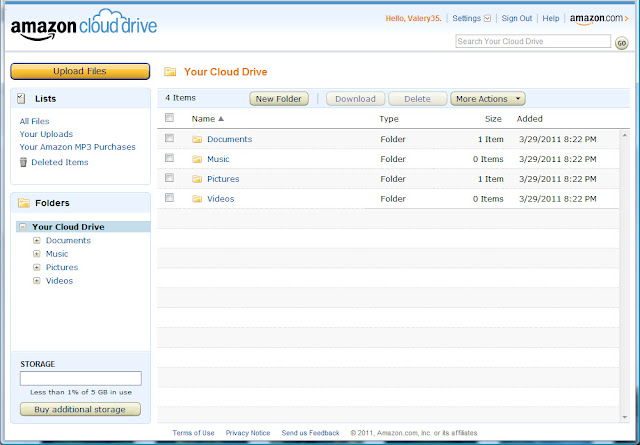Image resolution: width=640 pixels, height=445 pixels.
Task: Click the Upload Files button
Action: (x=80, y=71)
